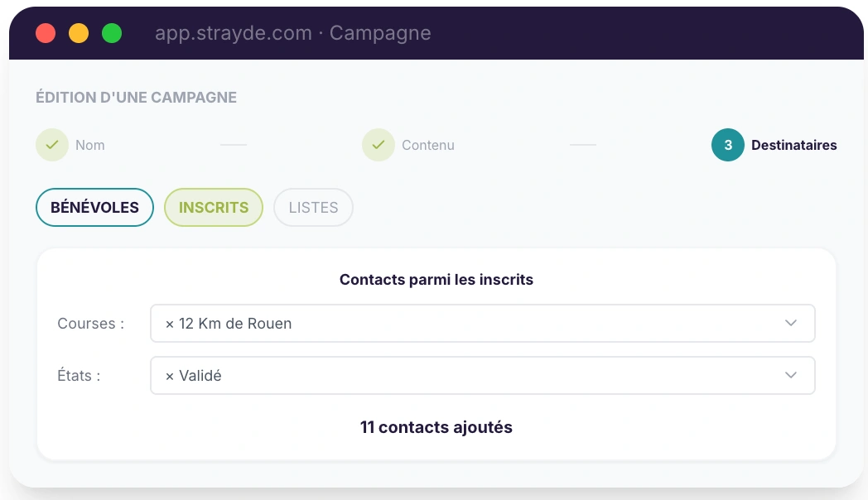868x500 pixels.
Task: Expand the États dropdown chevron
Action: tap(791, 375)
